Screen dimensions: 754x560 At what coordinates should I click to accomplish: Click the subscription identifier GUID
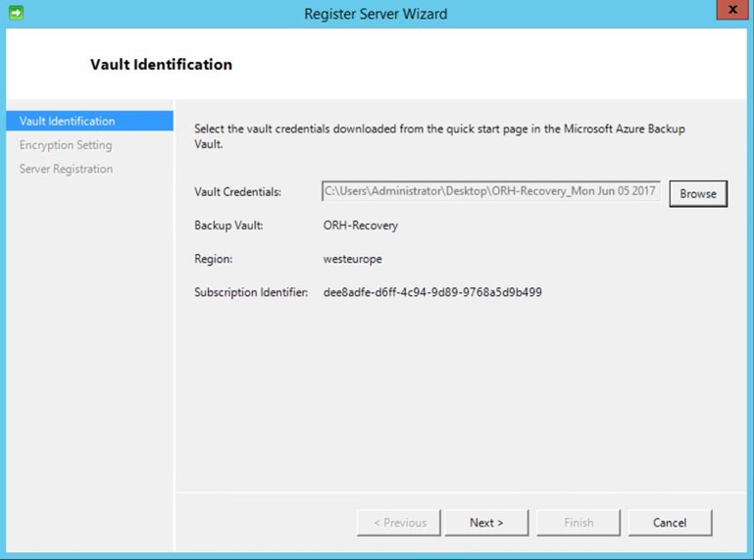click(432, 292)
